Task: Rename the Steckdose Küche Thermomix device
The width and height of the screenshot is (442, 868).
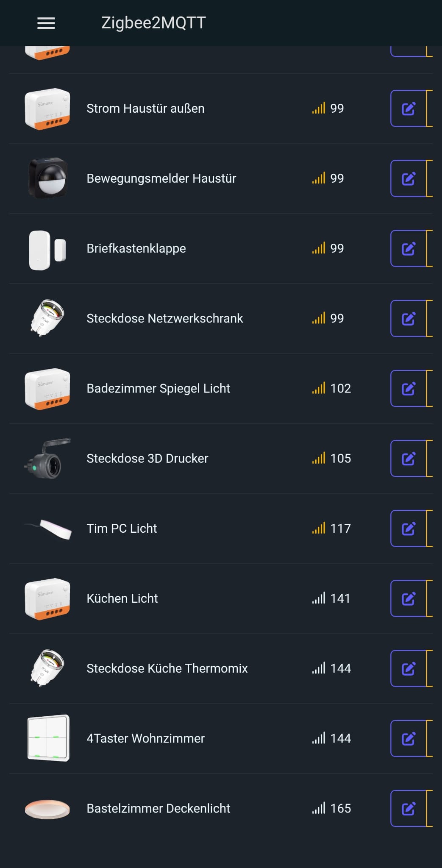Action: (408, 668)
